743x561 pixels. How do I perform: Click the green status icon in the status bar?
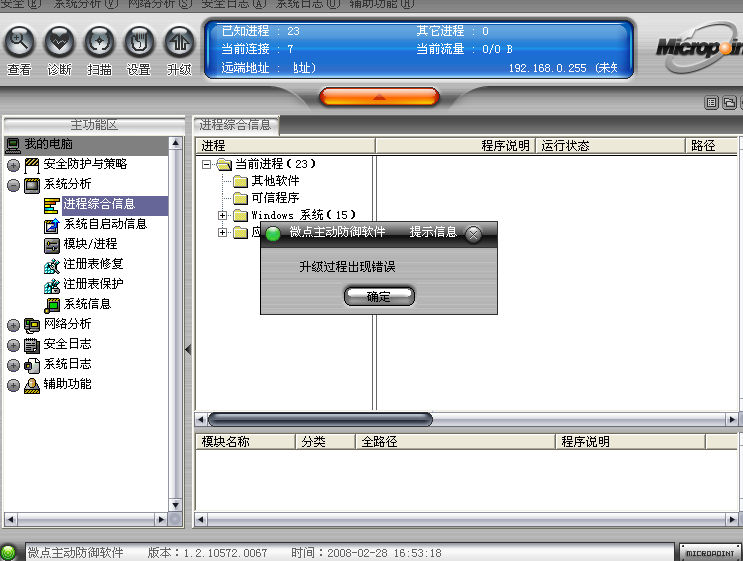[x=8, y=552]
